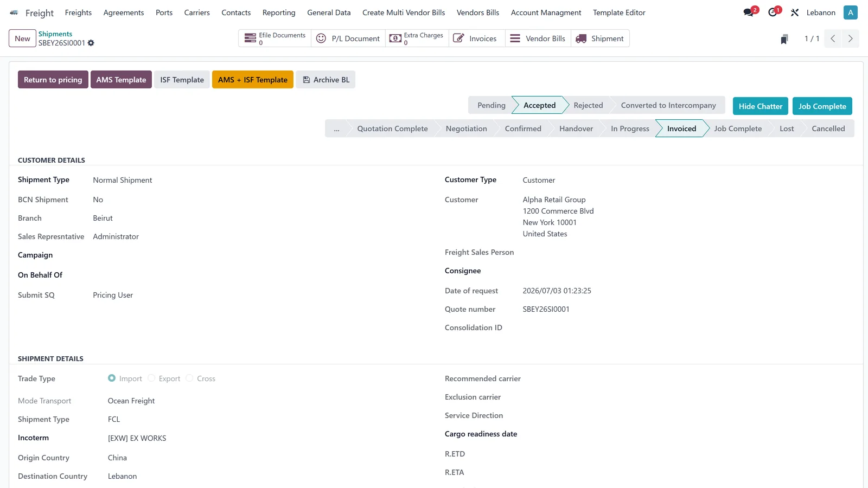Open the chat messages icon
868x488 pixels.
[x=749, y=12]
